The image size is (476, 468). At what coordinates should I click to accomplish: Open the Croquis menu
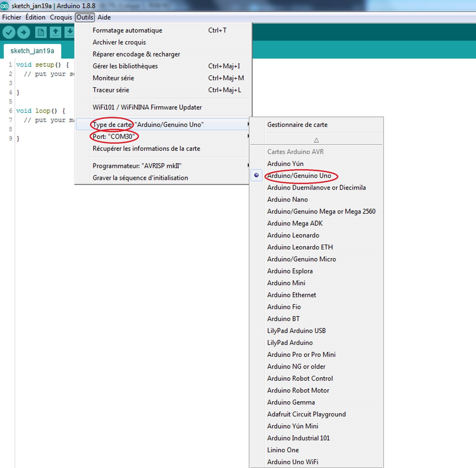point(61,17)
